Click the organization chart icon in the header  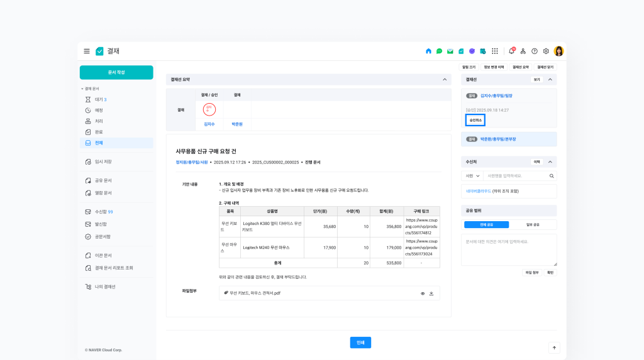coord(523,51)
